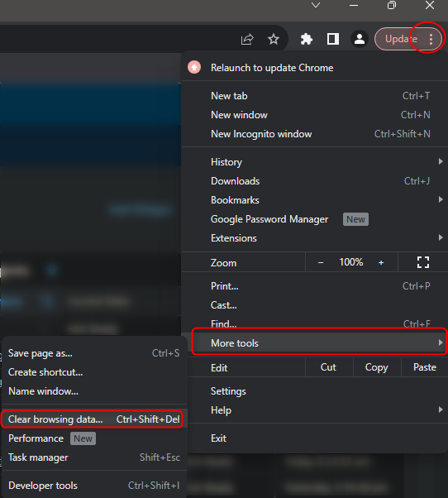Expand the Bookmarks submenu arrow
Viewport: 448px width, 498px height.
pyautogui.click(x=441, y=199)
